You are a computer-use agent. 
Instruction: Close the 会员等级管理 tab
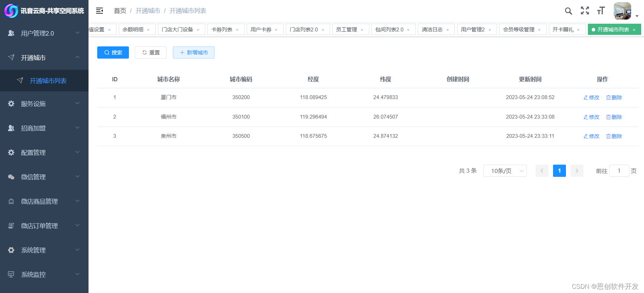[x=539, y=30]
